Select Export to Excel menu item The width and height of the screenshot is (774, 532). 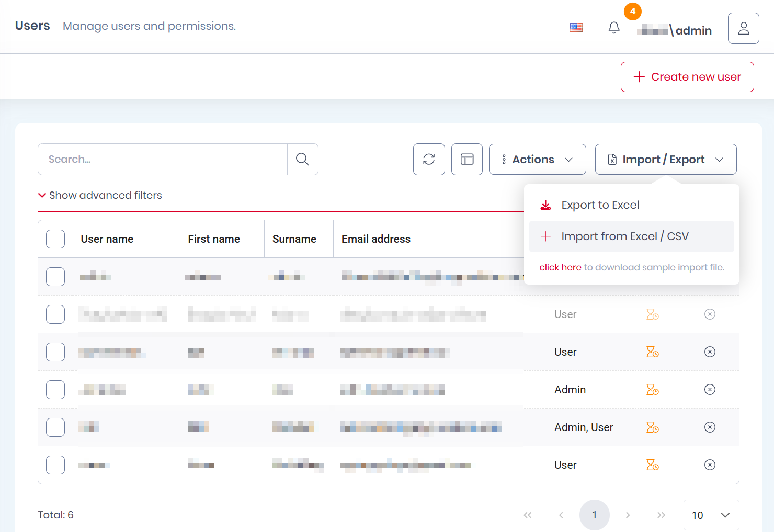[x=600, y=205]
